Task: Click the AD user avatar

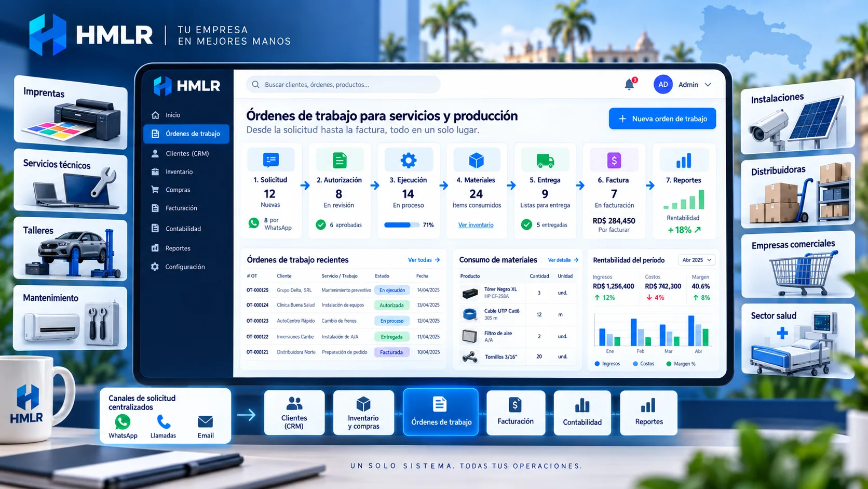Action: (663, 84)
